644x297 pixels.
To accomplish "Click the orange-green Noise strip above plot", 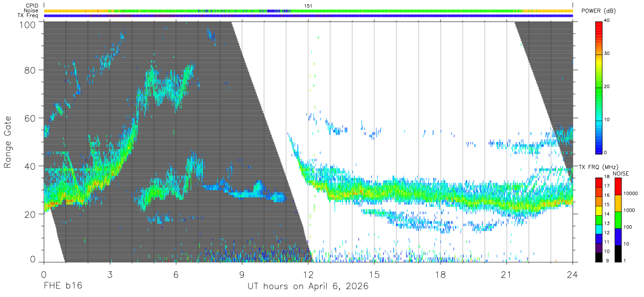I will (308, 10).
